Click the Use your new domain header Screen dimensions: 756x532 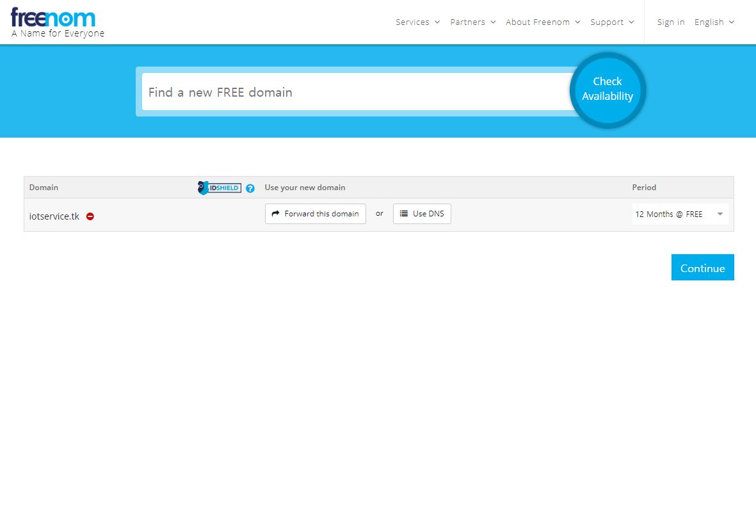tap(305, 187)
